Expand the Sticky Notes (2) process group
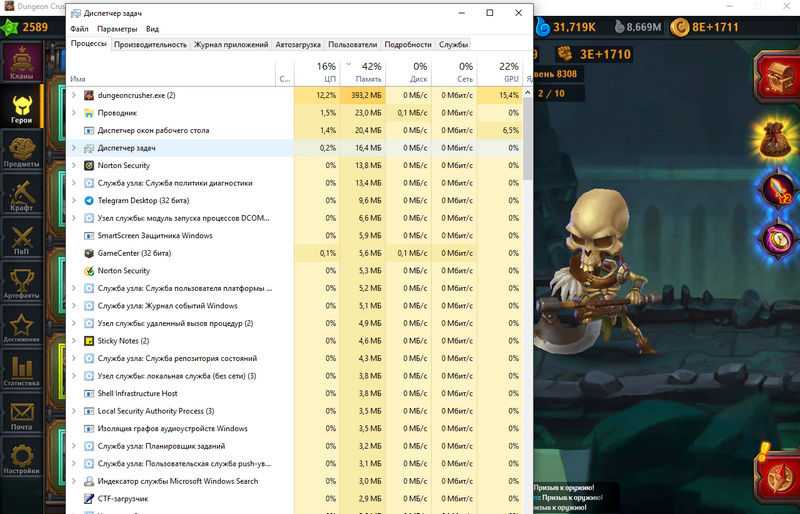800x514 pixels. click(73, 341)
